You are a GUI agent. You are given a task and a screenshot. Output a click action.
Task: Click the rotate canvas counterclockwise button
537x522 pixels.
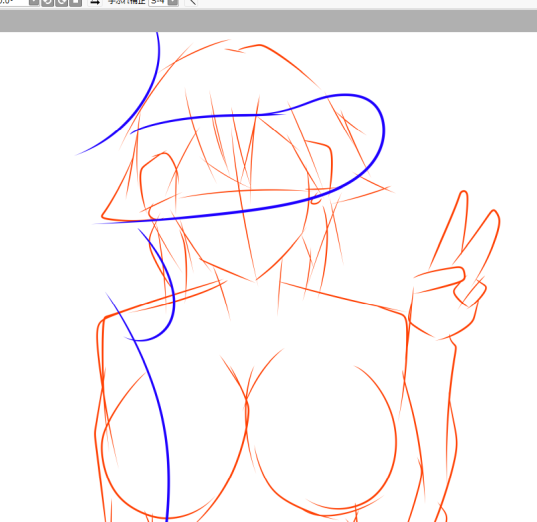(48, 2)
